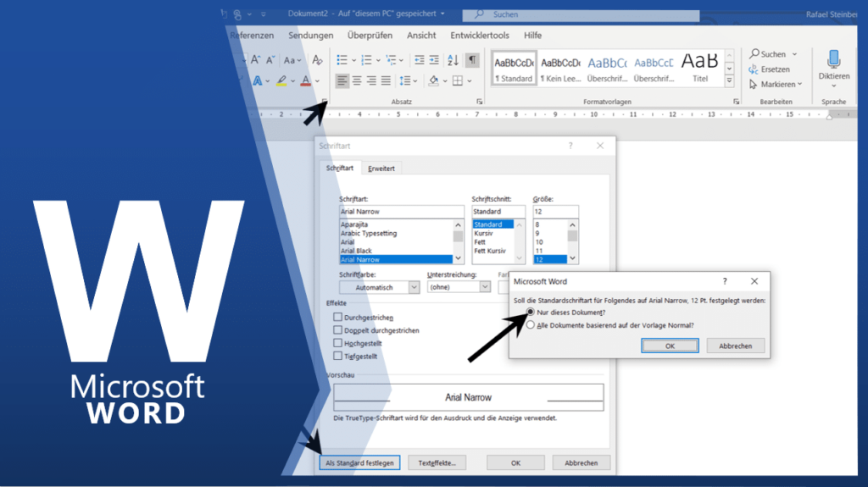This screenshot has height=487, width=868.
Task: Click the bullet list icon
Action: (342, 60)
